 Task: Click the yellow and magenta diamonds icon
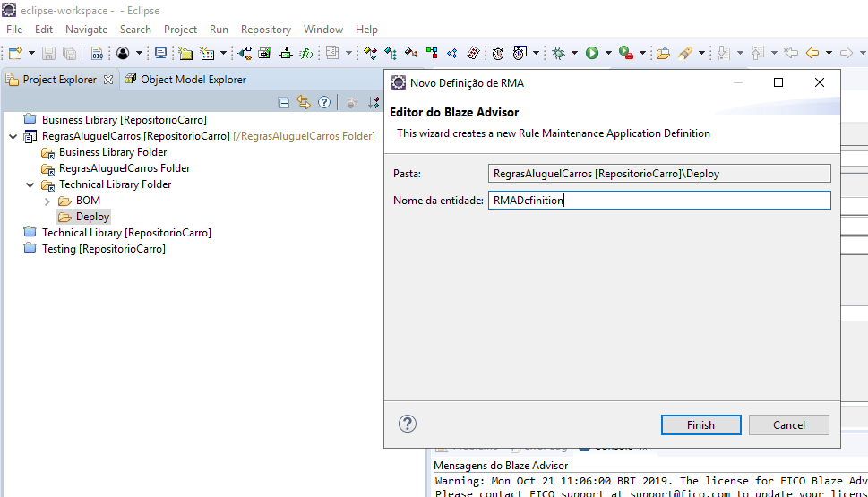tap(370, 53)
